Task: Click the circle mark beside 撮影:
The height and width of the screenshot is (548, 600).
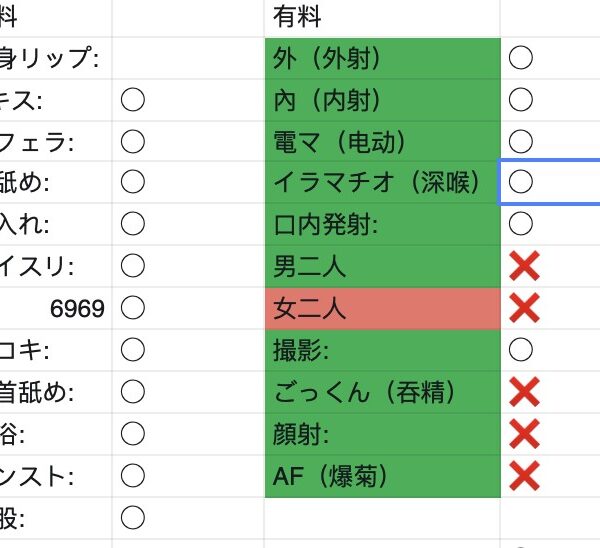Action: [521, 350]
